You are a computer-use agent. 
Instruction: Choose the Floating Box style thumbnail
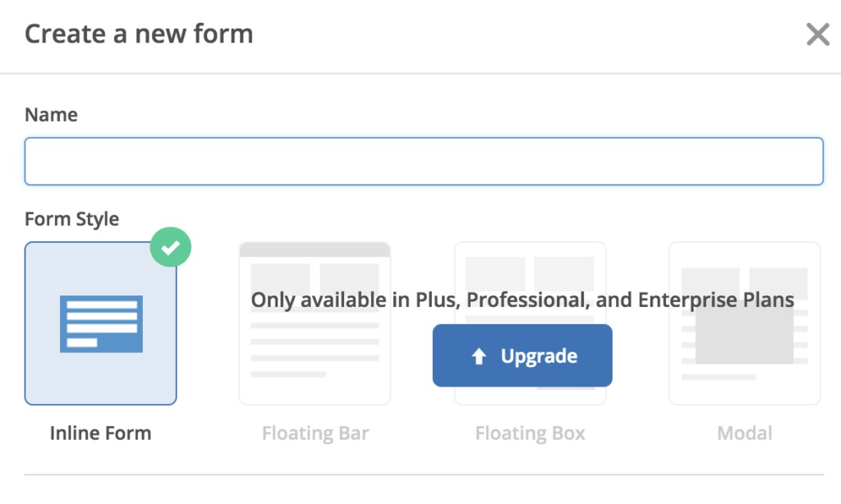(x=531, y=323)
